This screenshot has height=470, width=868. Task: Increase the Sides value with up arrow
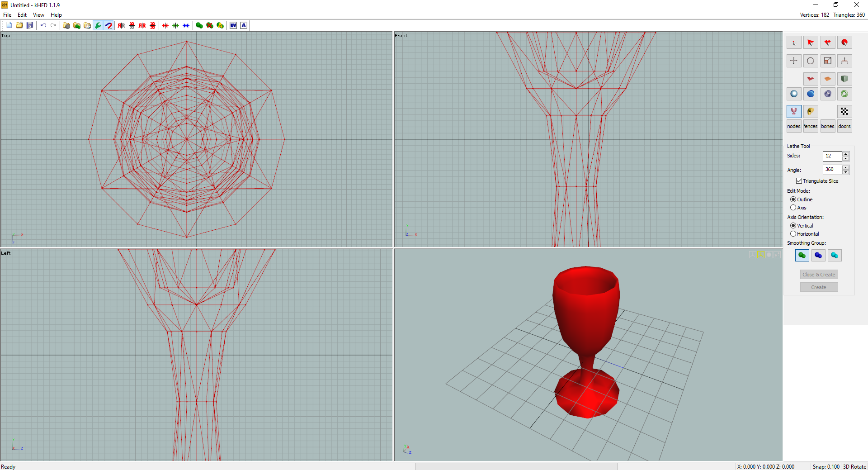click(x=845, y=154)
